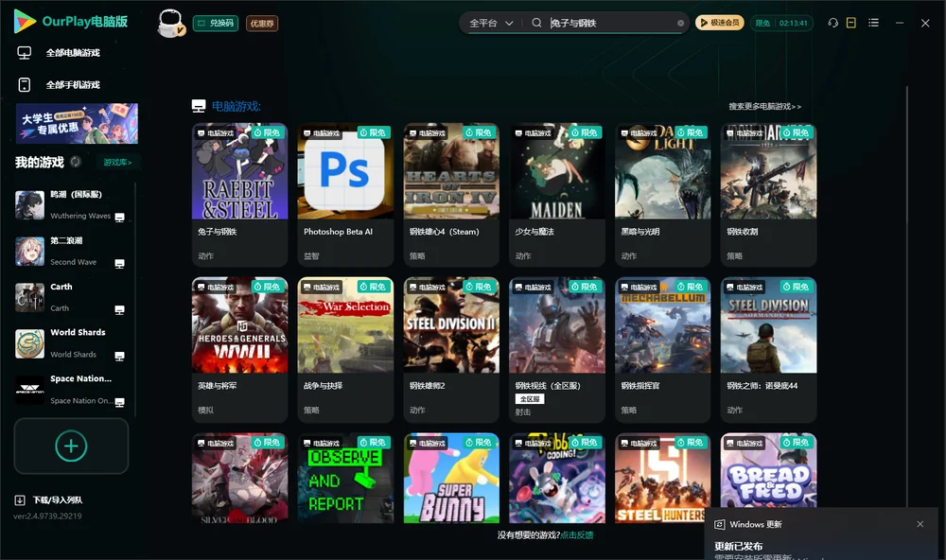Add a game with the plus button
Viewport: 946px width, 560px height.
[x=71, y=446]
